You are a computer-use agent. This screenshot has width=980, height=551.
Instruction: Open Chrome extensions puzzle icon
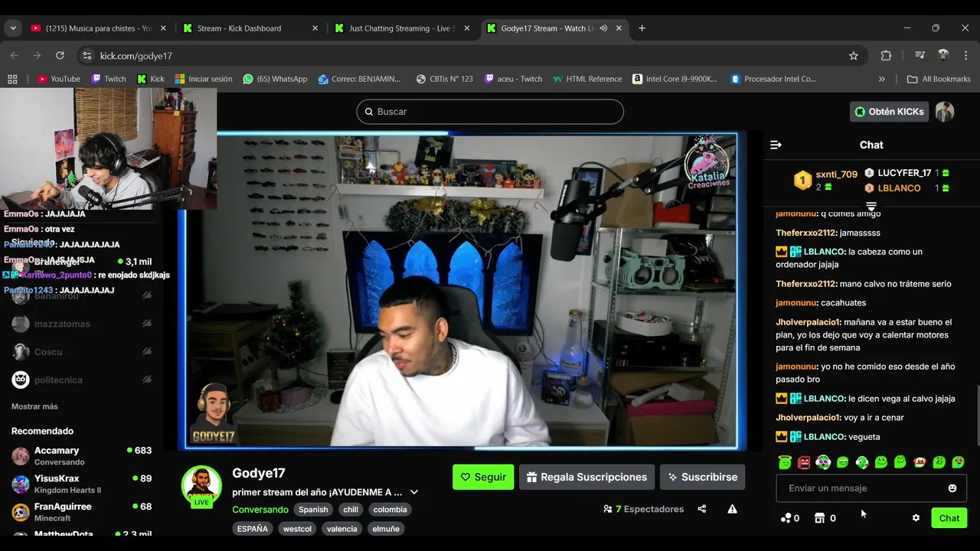point(886,56)
